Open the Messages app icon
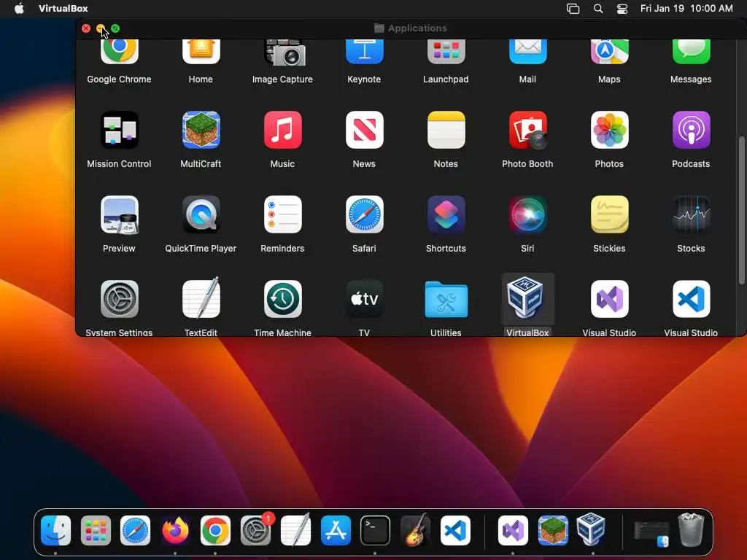Image resolution: width=747 pixels, height=560 pixels. click(x=691, y=52)
